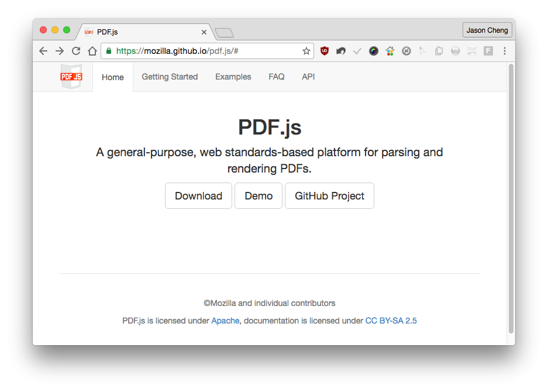The width and height of the screenshot is (548, 392).
Task: Select the Home nav tab
Action: [x=112, y=77]
